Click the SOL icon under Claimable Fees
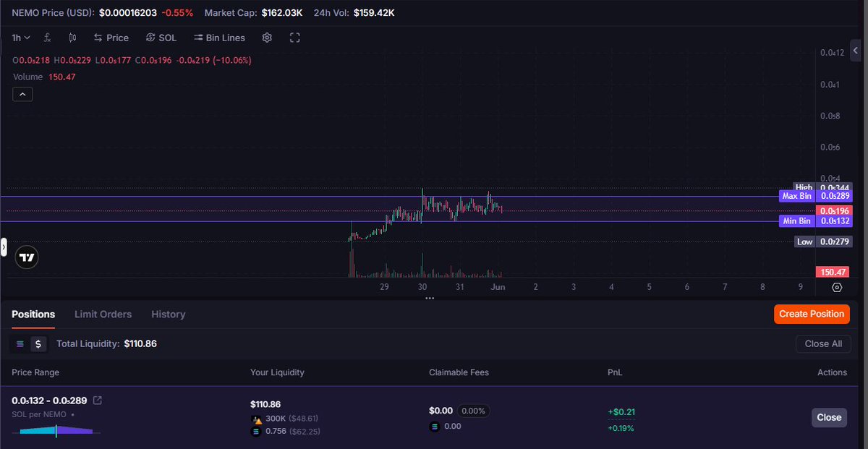 tap(435, 427)
